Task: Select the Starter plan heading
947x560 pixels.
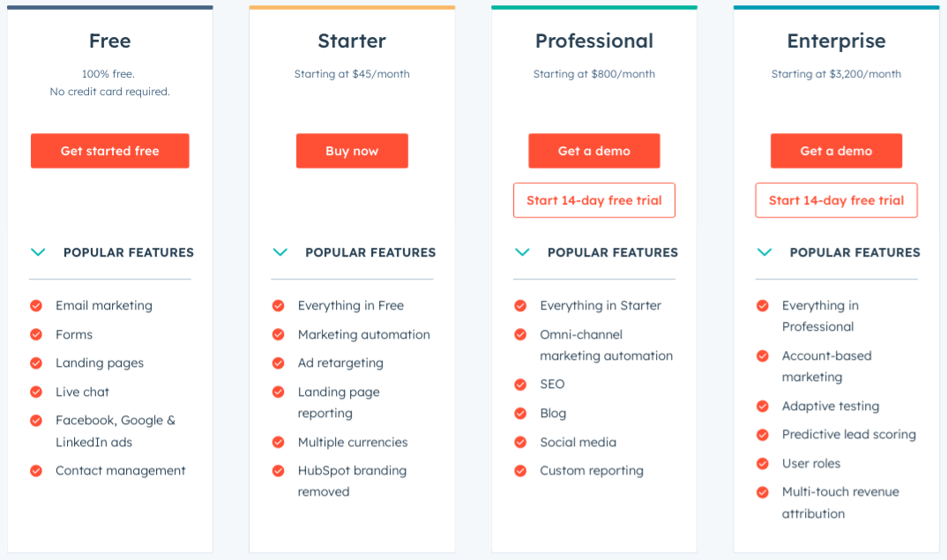Action: (x=352, y=41)
